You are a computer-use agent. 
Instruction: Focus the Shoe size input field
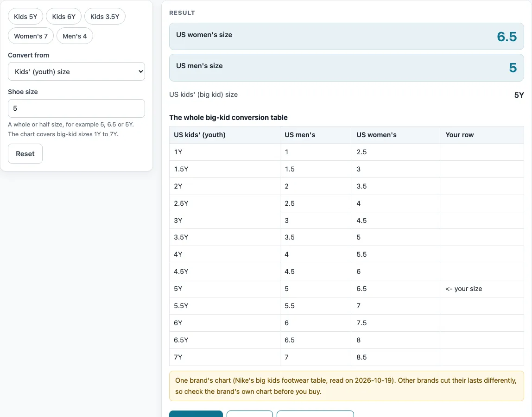(76, 108)
